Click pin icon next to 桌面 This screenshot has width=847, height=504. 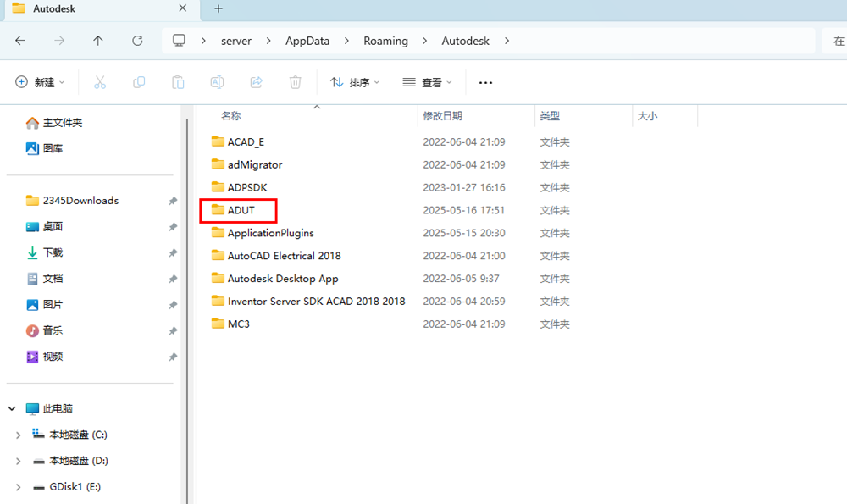[x=173, y=227]
